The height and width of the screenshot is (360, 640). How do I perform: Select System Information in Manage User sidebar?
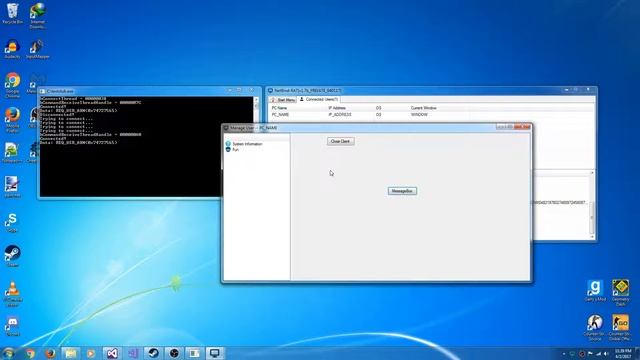(x=247, y=144)
